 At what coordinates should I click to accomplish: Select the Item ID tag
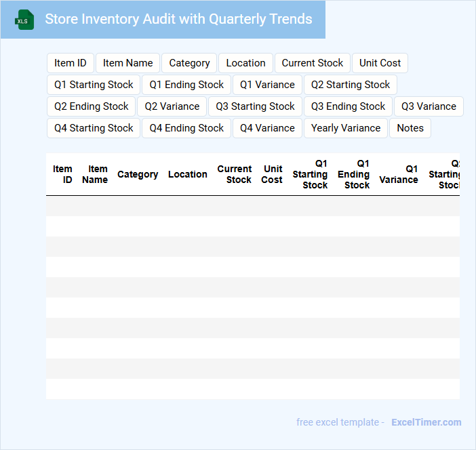[71, 63]
